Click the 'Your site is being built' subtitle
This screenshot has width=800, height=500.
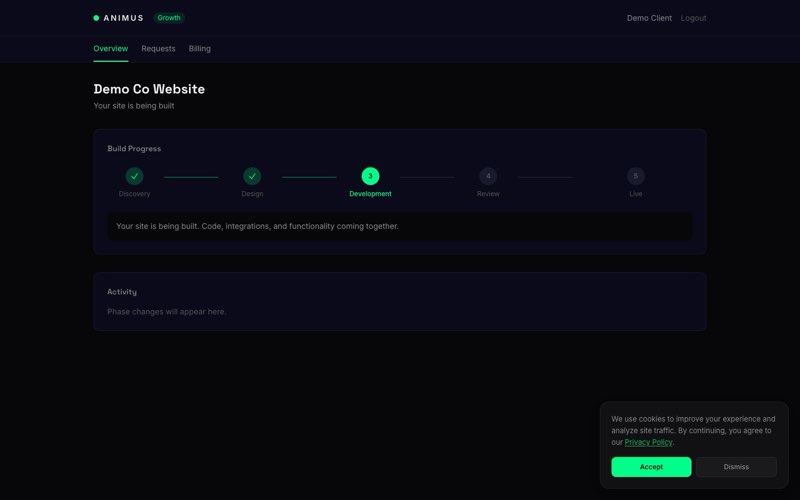134,106
